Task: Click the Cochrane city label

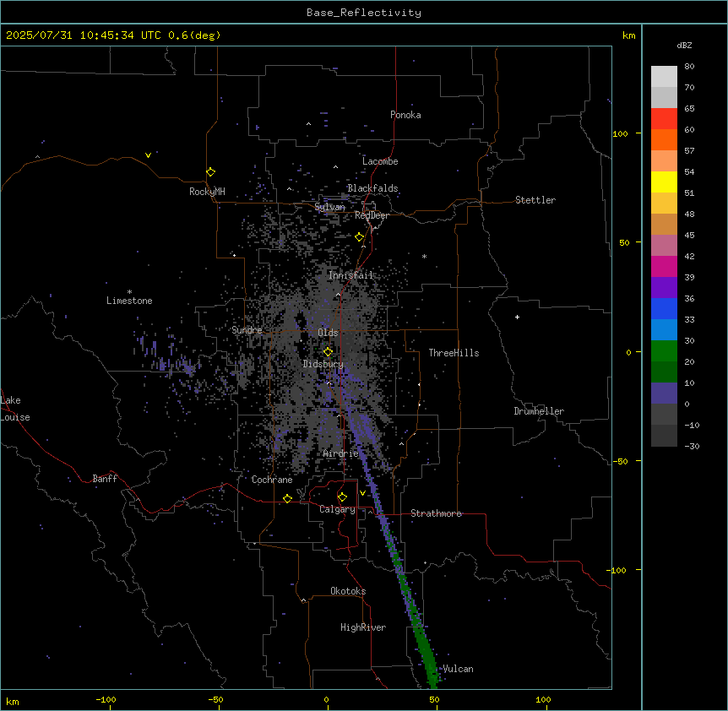Action: tap(272, 480)
